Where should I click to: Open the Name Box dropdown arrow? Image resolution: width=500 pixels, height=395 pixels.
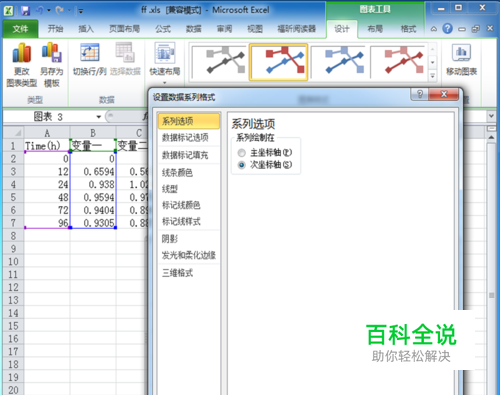(x=99, y=117)
